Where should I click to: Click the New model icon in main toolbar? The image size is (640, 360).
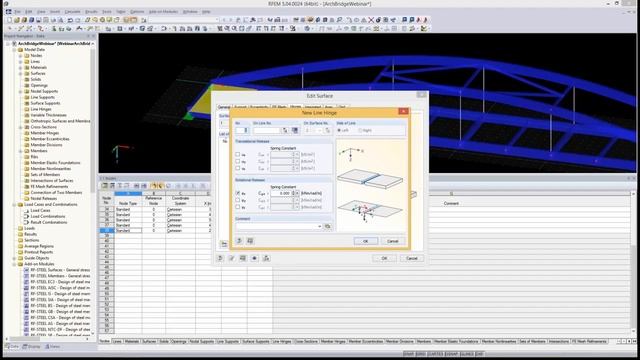pos(9,20)
